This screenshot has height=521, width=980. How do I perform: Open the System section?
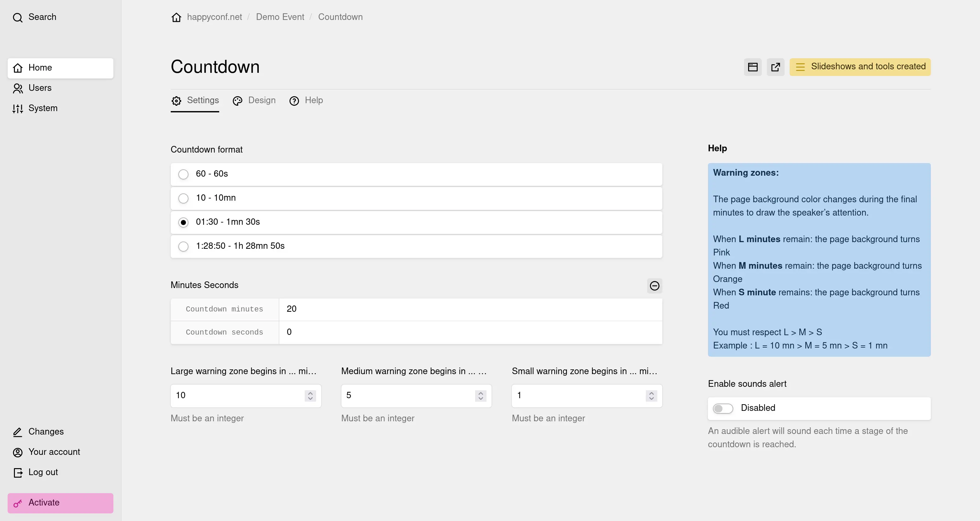pos(60,108)
